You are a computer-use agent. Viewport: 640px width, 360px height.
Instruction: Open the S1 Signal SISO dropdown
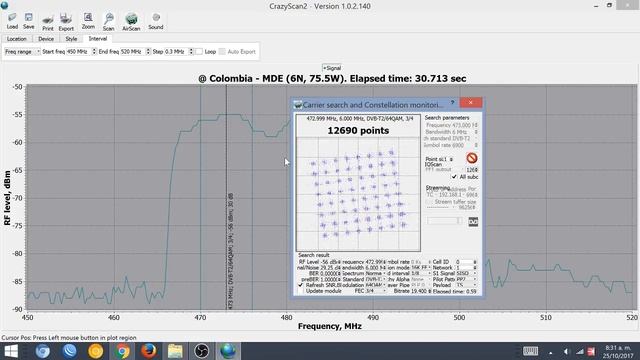(x=466, y=273)
